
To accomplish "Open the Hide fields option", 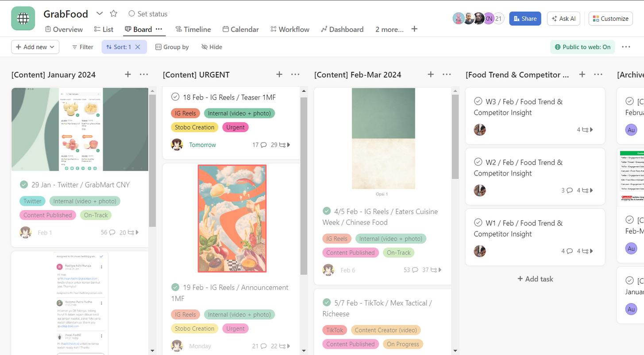I will pyautogui.click(x=212, y=47).
